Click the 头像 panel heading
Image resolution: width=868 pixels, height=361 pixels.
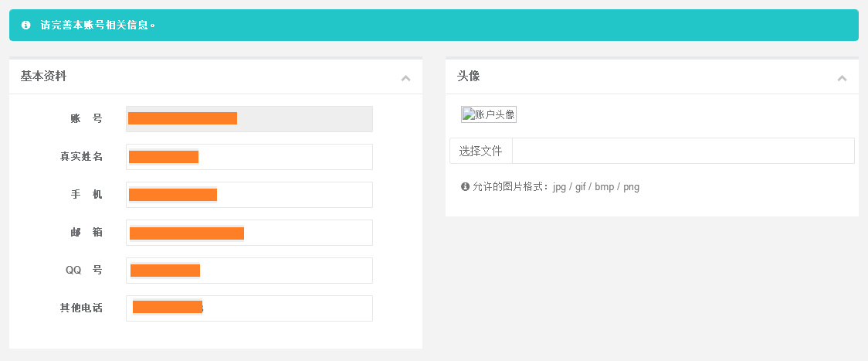pos(468,76)
